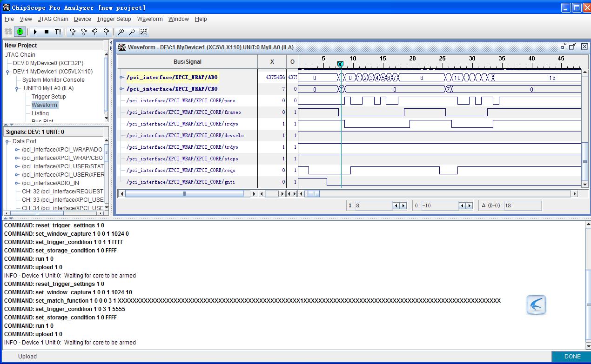Screen dimensions: 591x364
Task: Open the JTAG Chain menu
Action: 53,19
